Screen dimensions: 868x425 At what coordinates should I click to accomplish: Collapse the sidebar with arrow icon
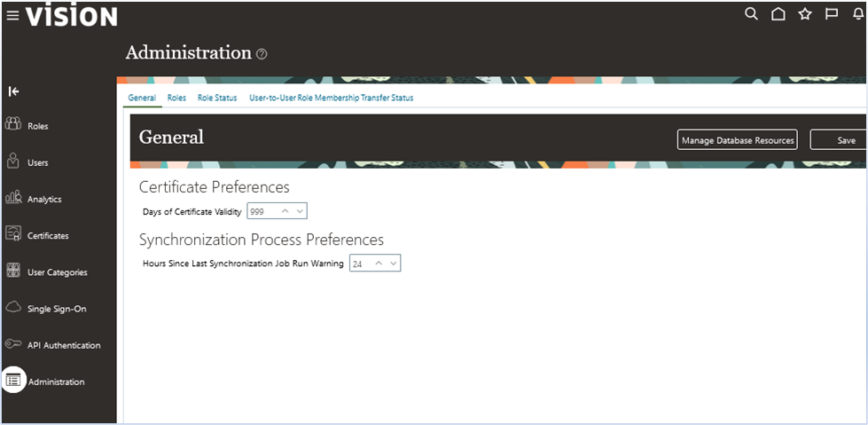click(14, 91)
